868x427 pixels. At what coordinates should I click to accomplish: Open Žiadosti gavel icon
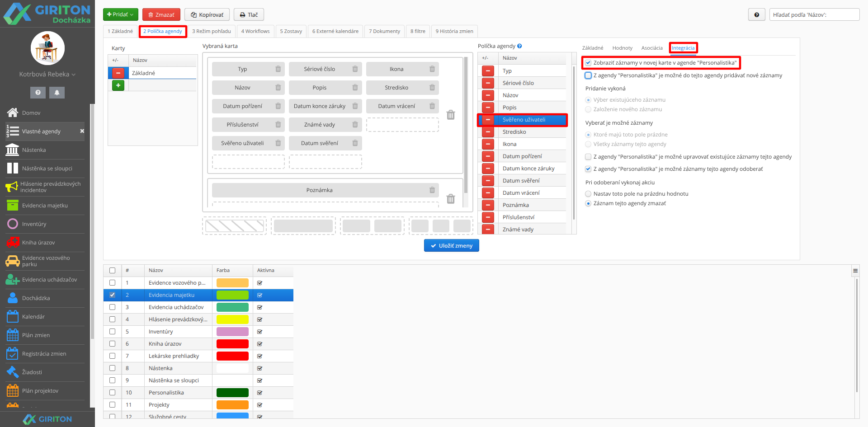point(13,372)
